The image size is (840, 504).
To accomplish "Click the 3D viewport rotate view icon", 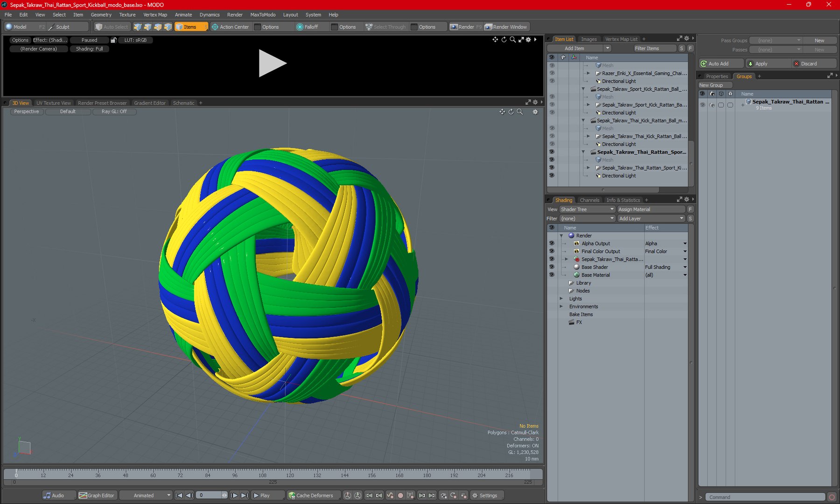I will click(511, 112).
